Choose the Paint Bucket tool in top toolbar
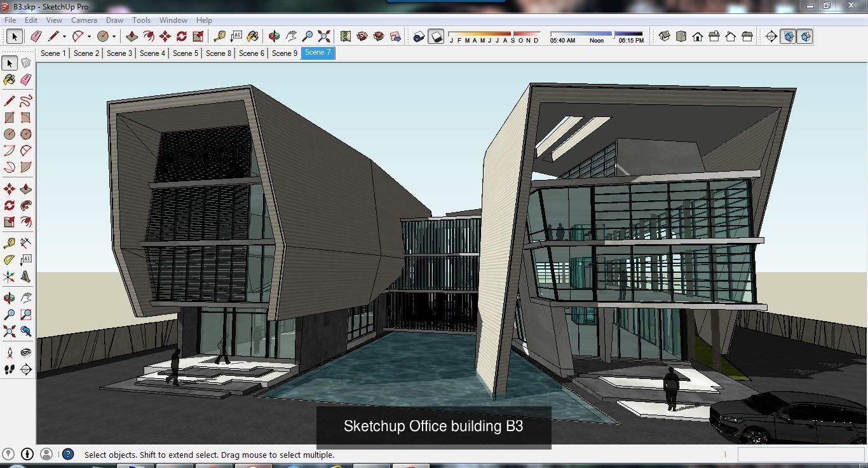The image size is (868, 468). (253, 36)
